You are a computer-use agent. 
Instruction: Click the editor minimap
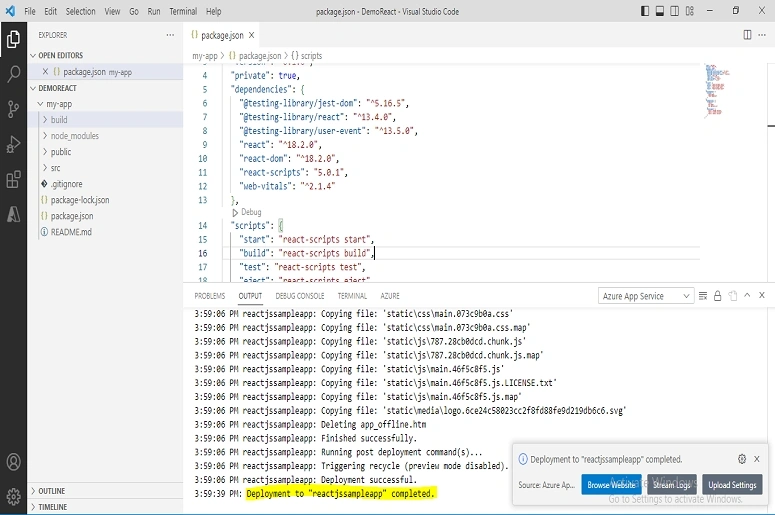[x=717, y=90]
